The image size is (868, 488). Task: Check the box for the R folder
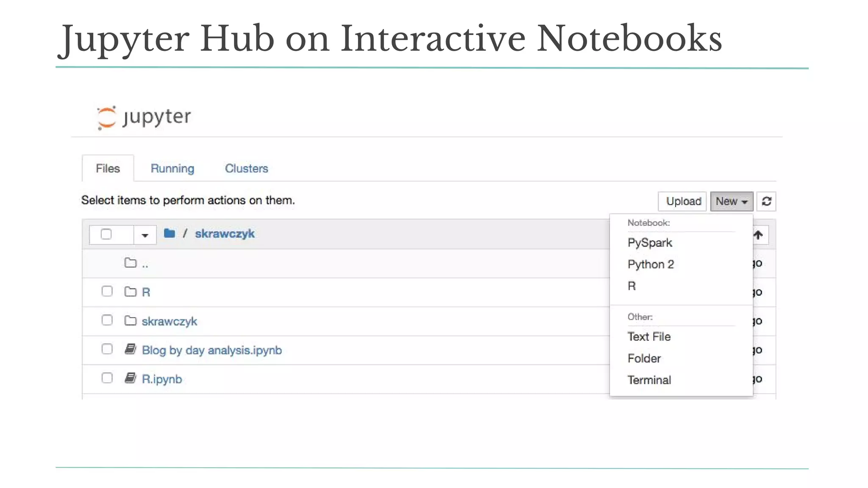pyautogui.click(x=107, y=291)
